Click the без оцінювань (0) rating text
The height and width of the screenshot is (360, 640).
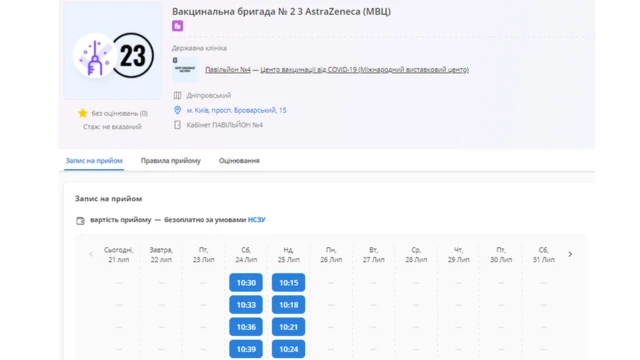point(120,113)
